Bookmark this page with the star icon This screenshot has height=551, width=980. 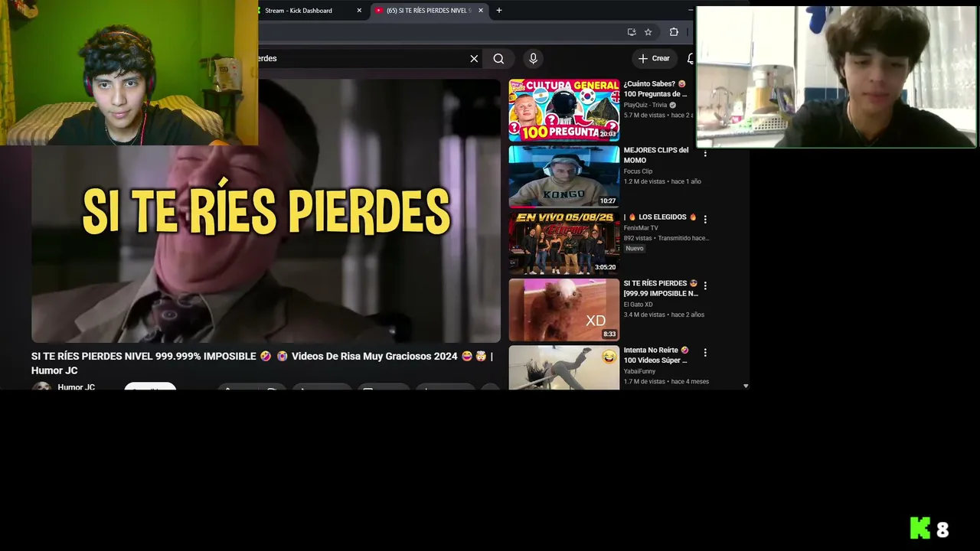tap(648, 32)
